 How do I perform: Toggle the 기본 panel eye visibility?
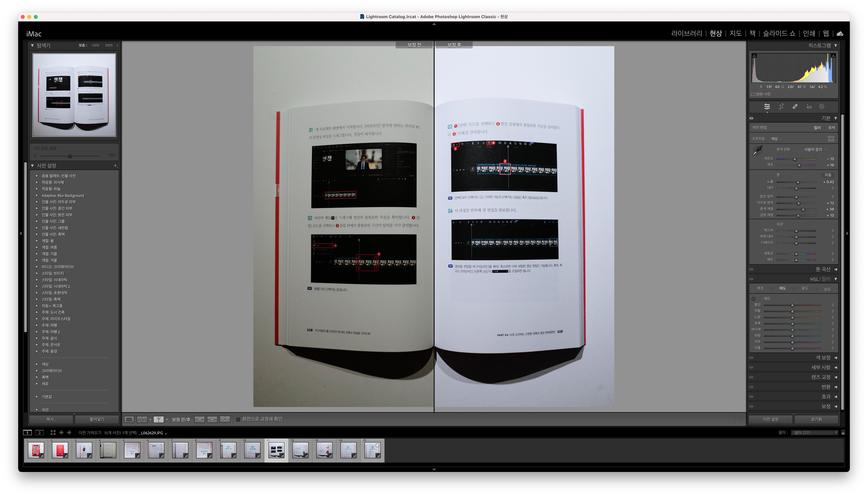[751, 118]
